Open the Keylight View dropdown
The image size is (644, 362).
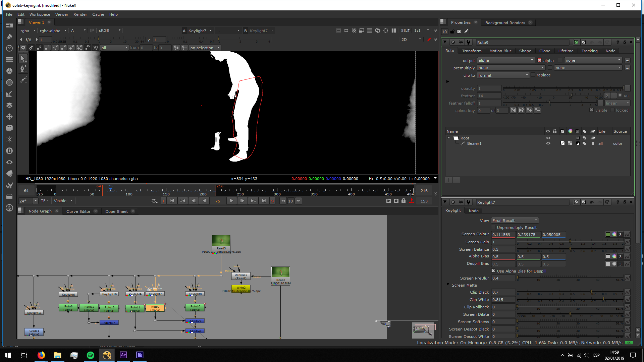pos(515,221)
